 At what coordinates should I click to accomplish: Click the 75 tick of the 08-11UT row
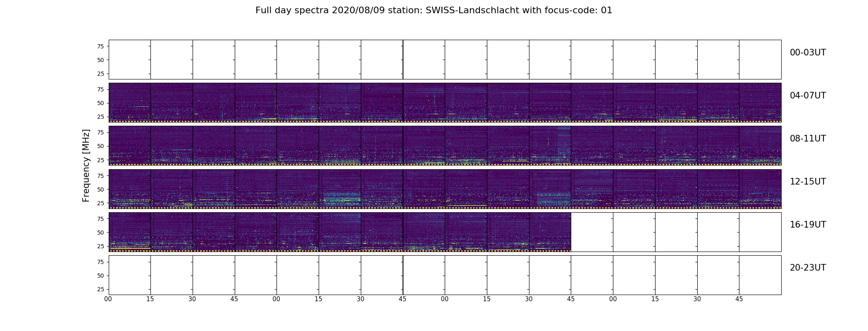click(x=100, y=132)
